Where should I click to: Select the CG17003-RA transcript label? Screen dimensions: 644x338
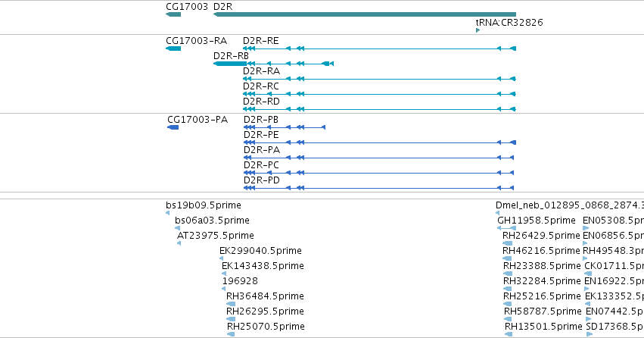(x=196, y=41)
